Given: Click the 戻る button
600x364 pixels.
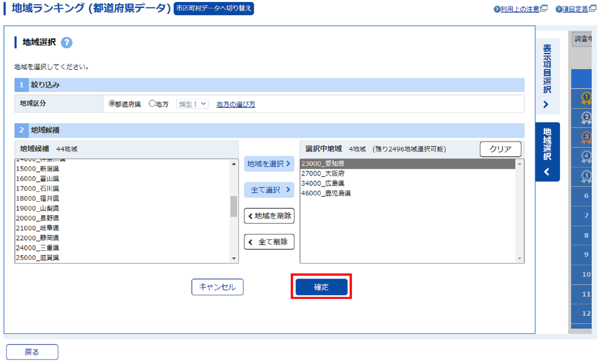Looking at the screenshot, I should (32, 352).
